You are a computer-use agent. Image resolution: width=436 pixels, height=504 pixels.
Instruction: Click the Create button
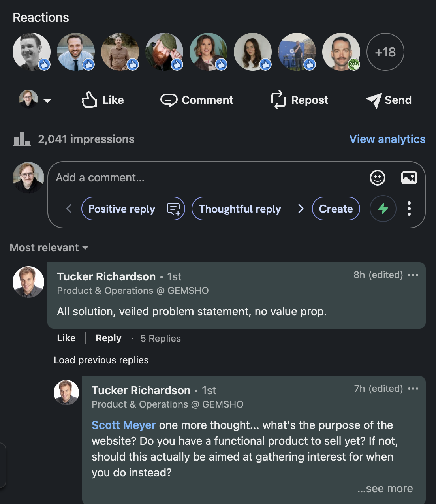[x=336, y=209]
